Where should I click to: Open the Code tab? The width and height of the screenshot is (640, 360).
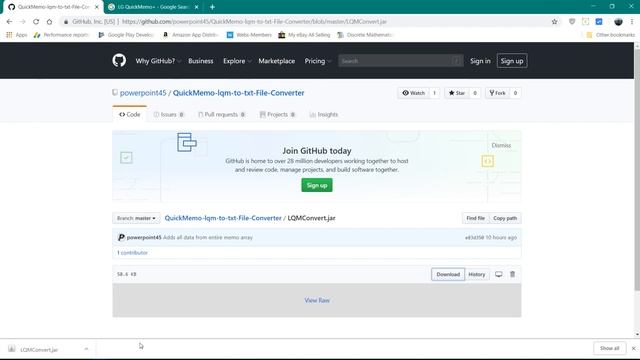point(129,115)
